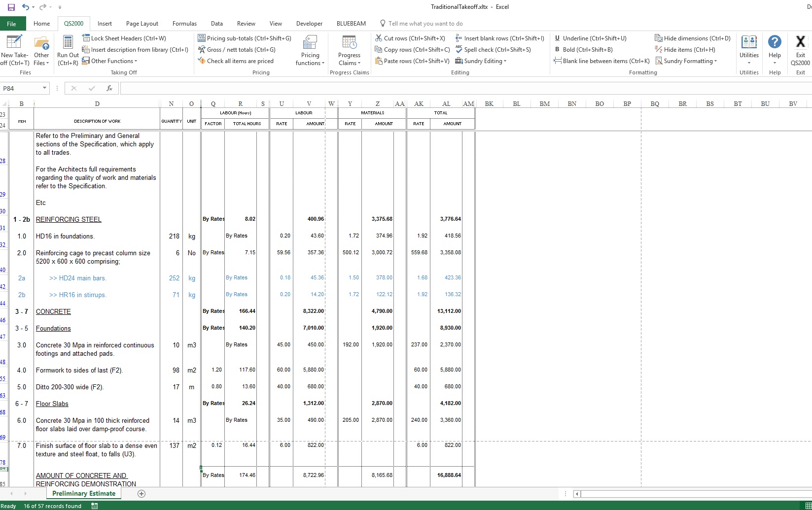Switch to the Formulas ribbon tab
Viewport: 812px width, 510px height.
point(184,24)
